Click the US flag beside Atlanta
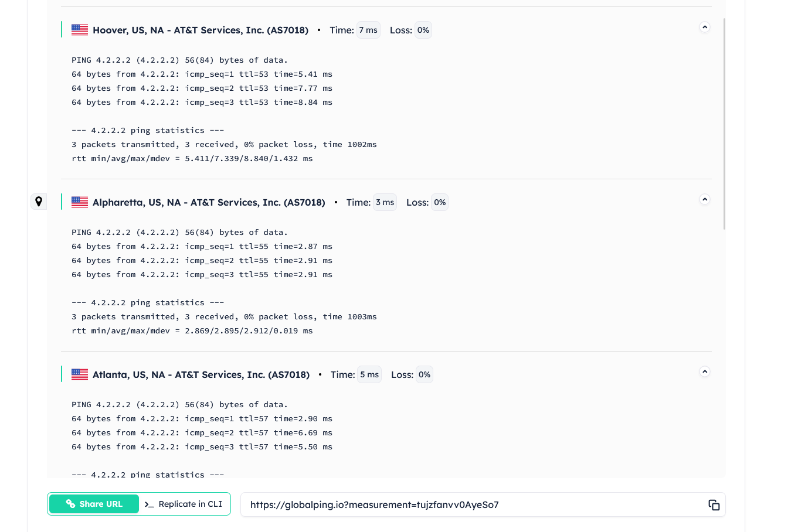The image size is (798, 532). [x=80, y=374]
